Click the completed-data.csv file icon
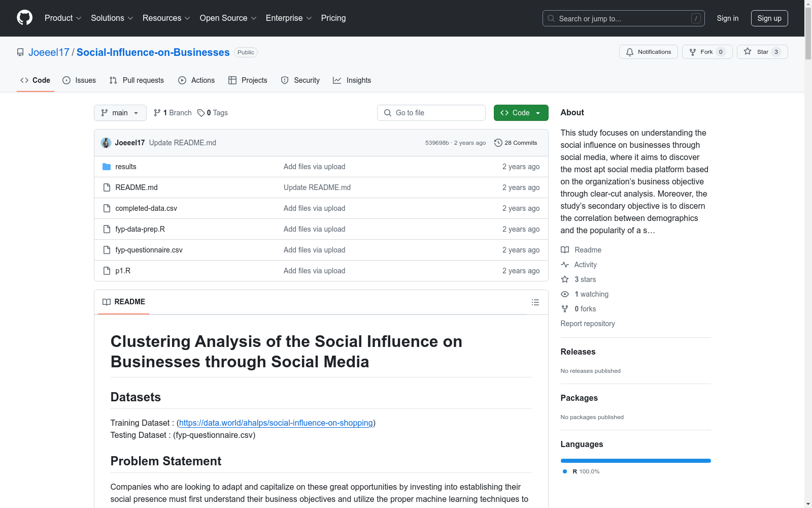Screen dimensions: 812x508 click(x=107, y=208)
